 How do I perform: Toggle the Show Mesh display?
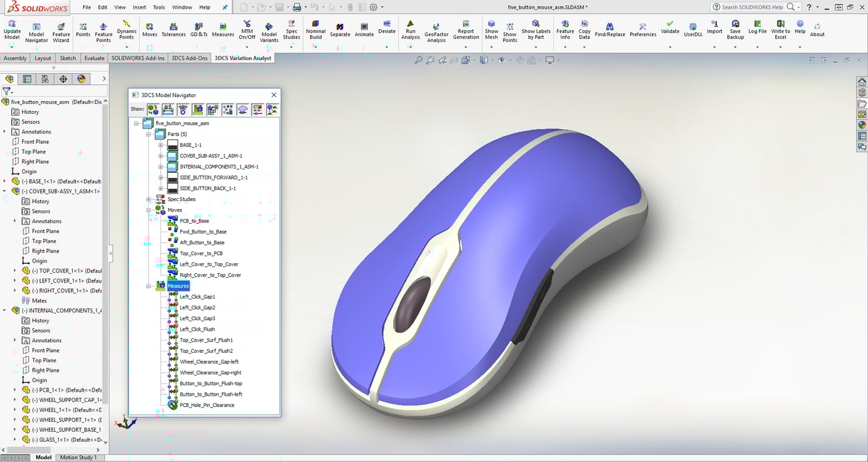point(491,31)
